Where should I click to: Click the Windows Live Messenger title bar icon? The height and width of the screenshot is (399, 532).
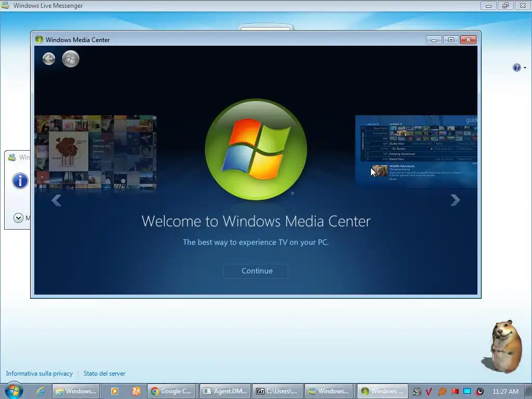point(5,5)
